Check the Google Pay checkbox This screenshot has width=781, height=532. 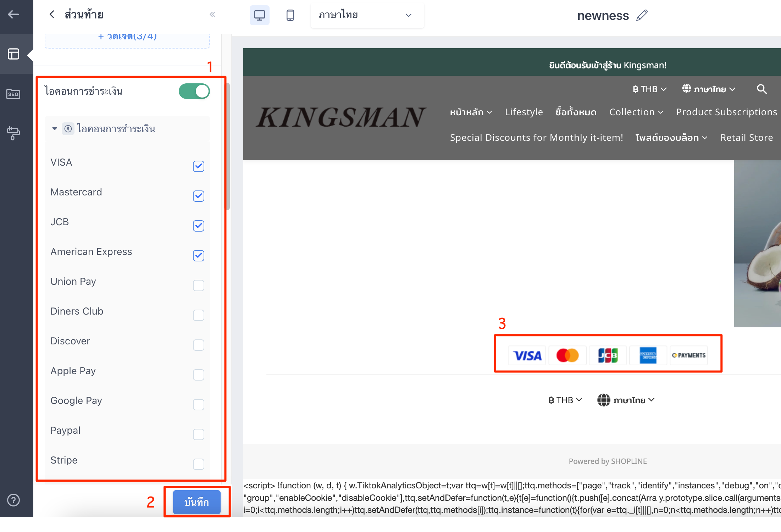click(x=199, y=404)
